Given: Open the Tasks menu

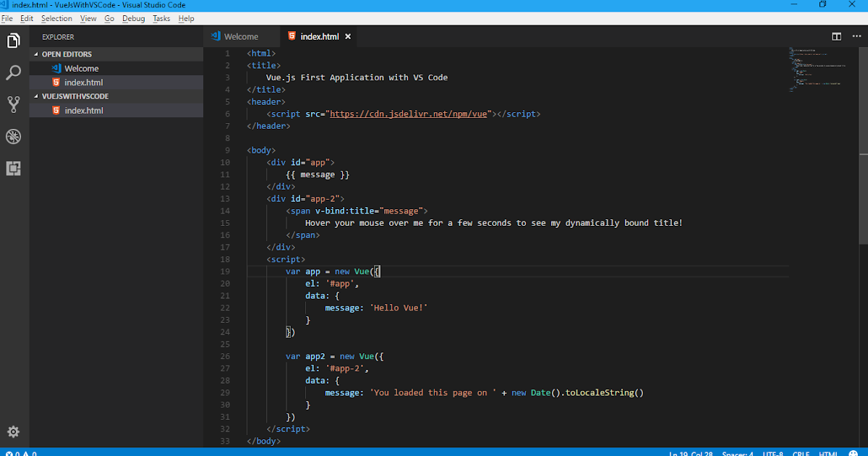Looking at the screenshot, I should pos(161,18).
